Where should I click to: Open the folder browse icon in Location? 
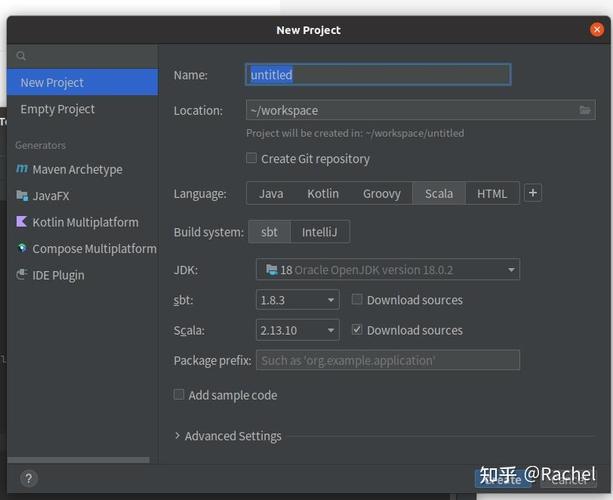tap(585, 110)
